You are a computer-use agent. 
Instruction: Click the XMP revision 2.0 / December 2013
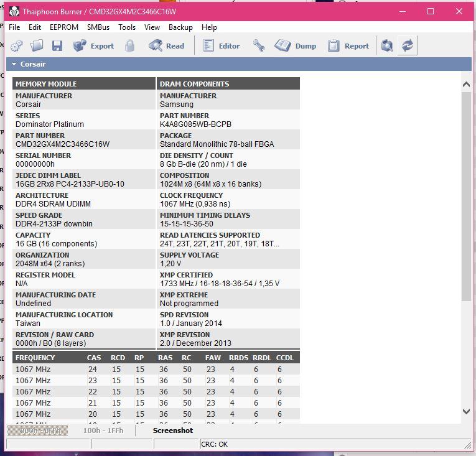tap(195, 343)
